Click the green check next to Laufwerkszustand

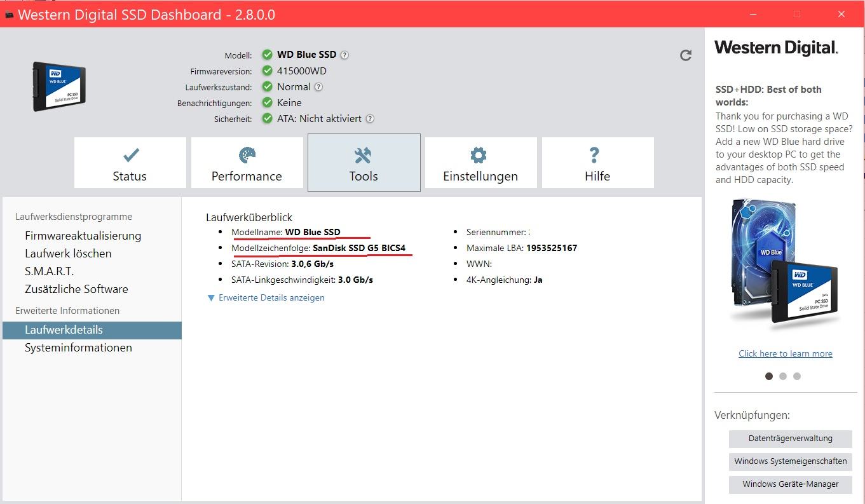point(267,86)
